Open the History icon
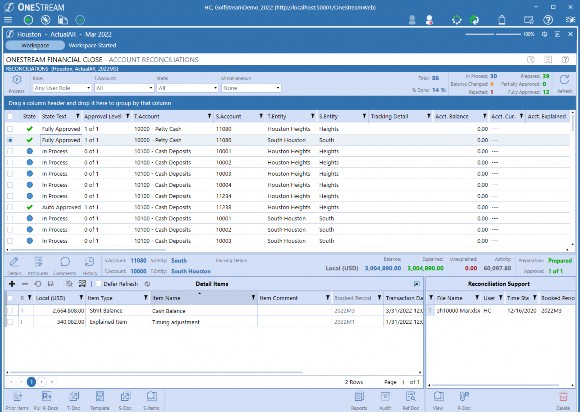The image size is (580, 412). pyautogui.click(x=90, y=262)
